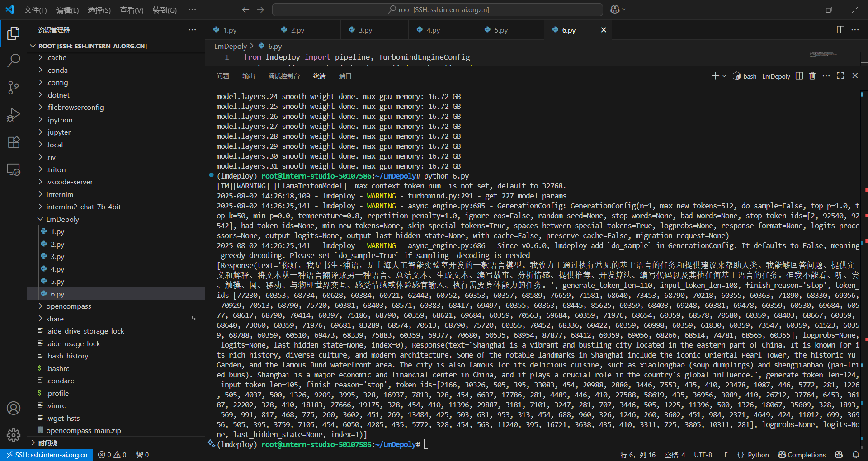
Task: Close the 6.py editor tab
Action: pos(604,30)
